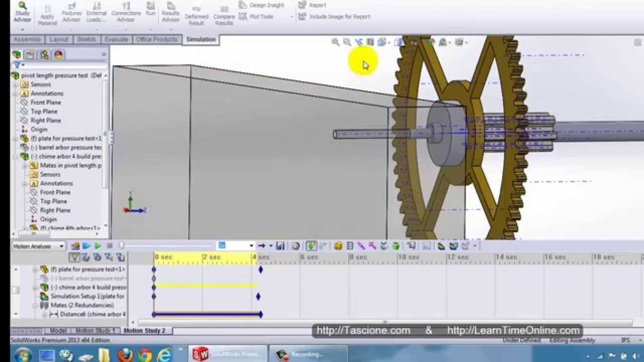Expand the manager panel chevron
Viewport: 644px width, 362px height.
pos(104,54)
